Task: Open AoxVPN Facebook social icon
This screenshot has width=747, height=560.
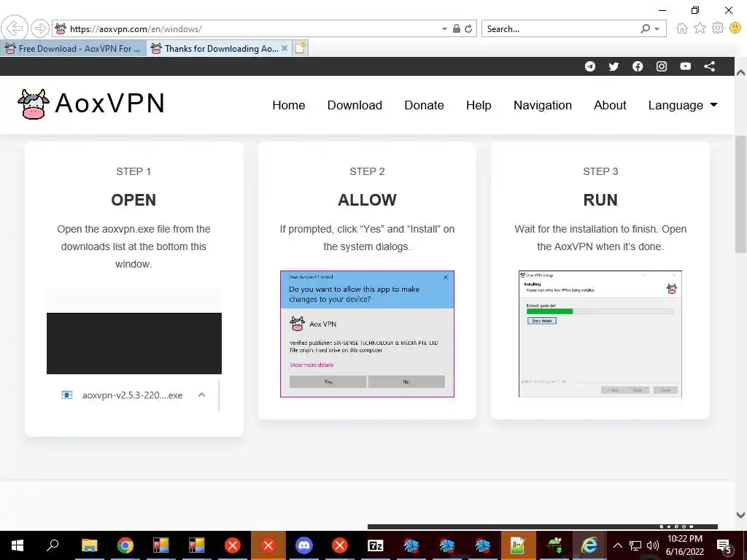Action: (x=638, y=66)
